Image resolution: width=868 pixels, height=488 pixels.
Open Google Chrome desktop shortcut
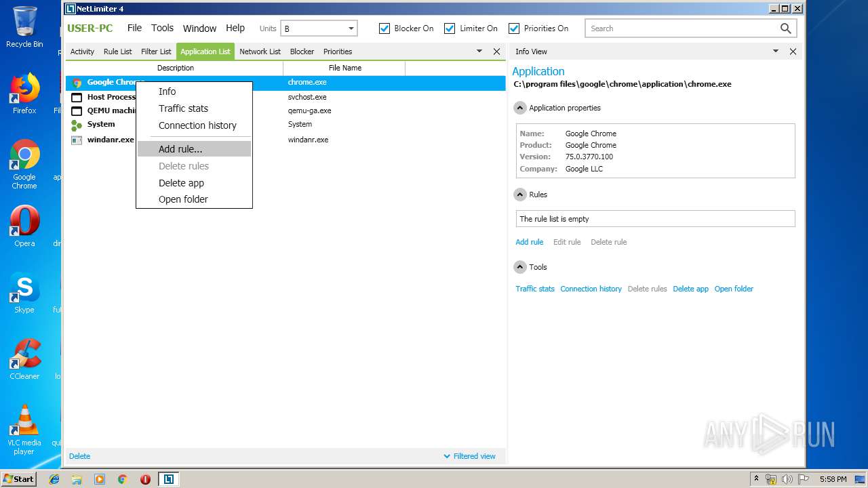24,165
